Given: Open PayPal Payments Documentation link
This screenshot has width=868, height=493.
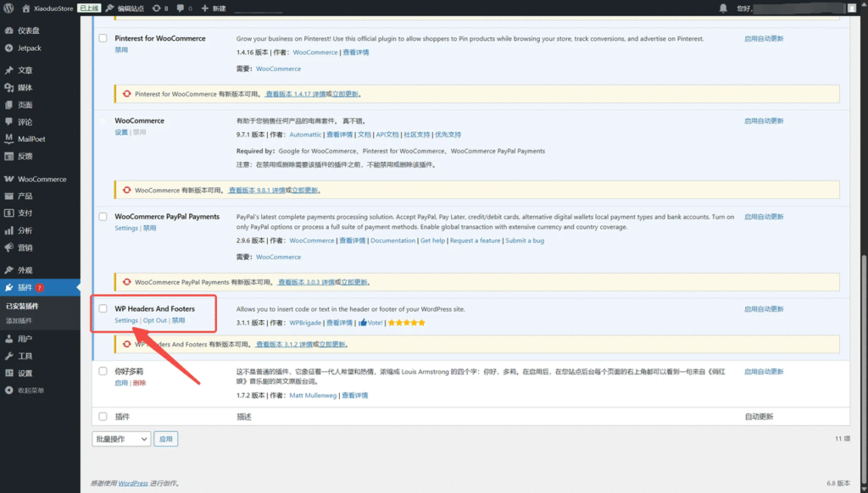Looking at the screenshot, I should pyautogui.click(x=393, y=241).
